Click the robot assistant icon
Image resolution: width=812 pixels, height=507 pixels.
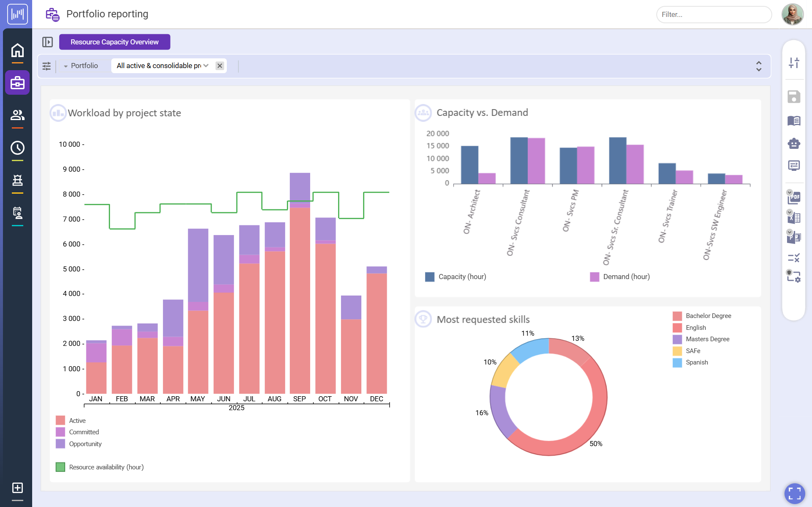click(x=794, y=144)
